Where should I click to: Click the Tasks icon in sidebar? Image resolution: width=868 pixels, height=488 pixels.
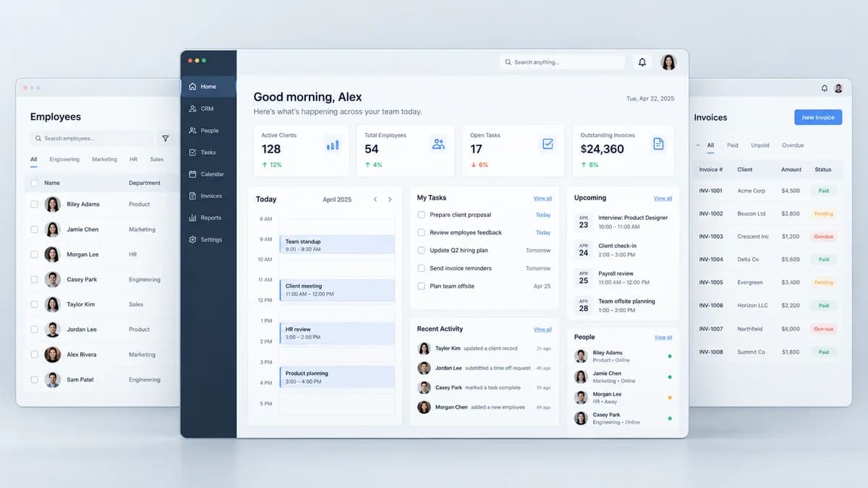pyautogui.click(x=192, y=153)
